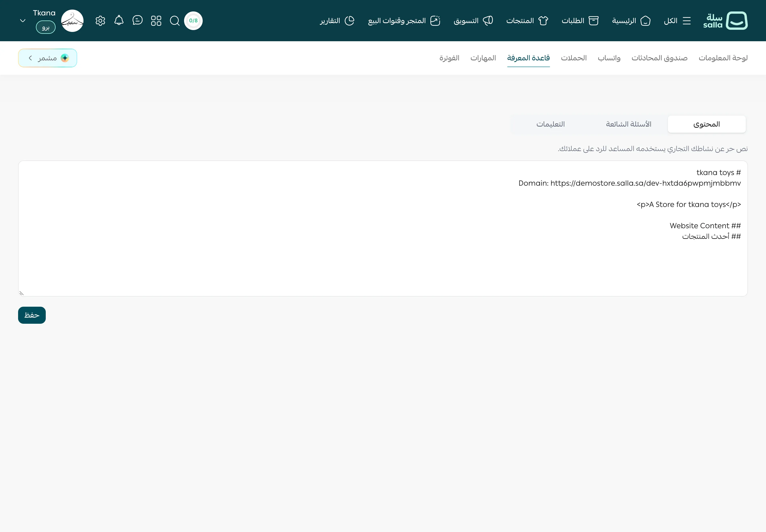Click the برو plan badge
The width and height of the screenshot is (766, 532).
46,27
